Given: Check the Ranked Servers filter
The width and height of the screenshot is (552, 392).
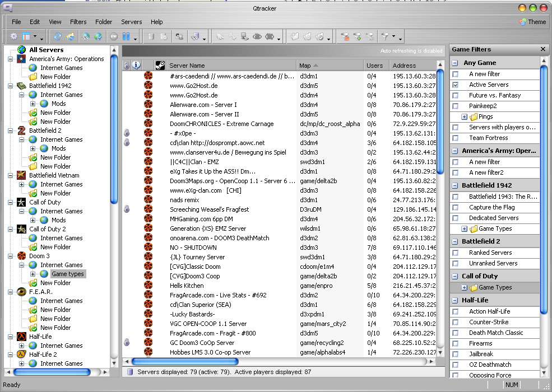Looking at the screenshot, I should point(455,253).
